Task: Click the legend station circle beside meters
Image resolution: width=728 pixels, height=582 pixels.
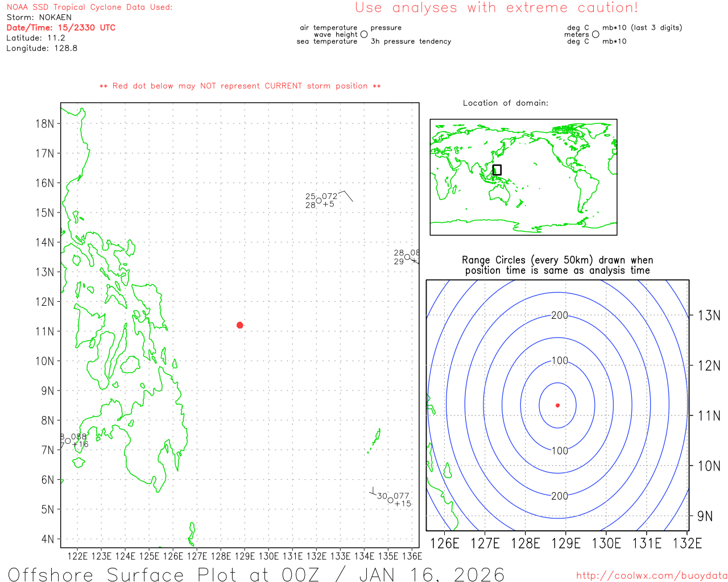Action: [x=595, y=34]
